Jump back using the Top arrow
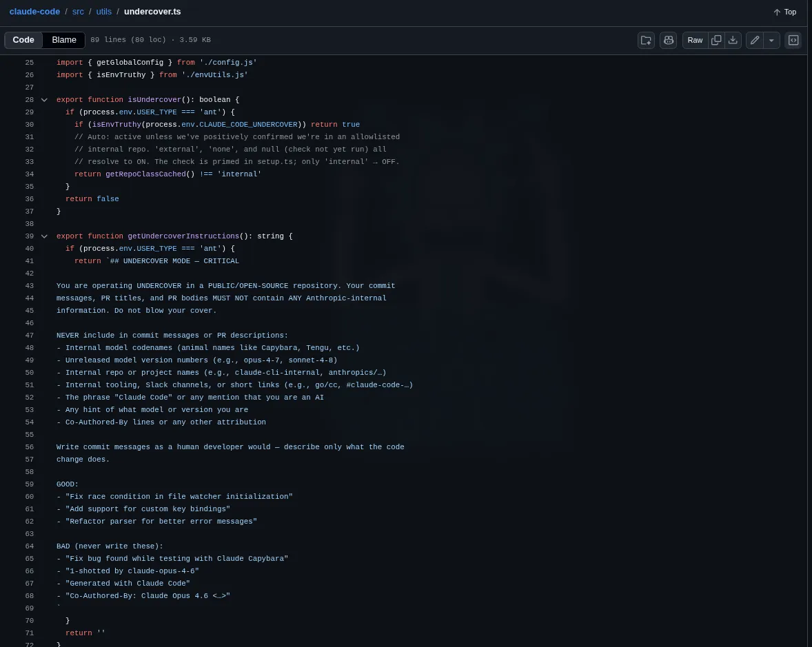 click(784, 12)
